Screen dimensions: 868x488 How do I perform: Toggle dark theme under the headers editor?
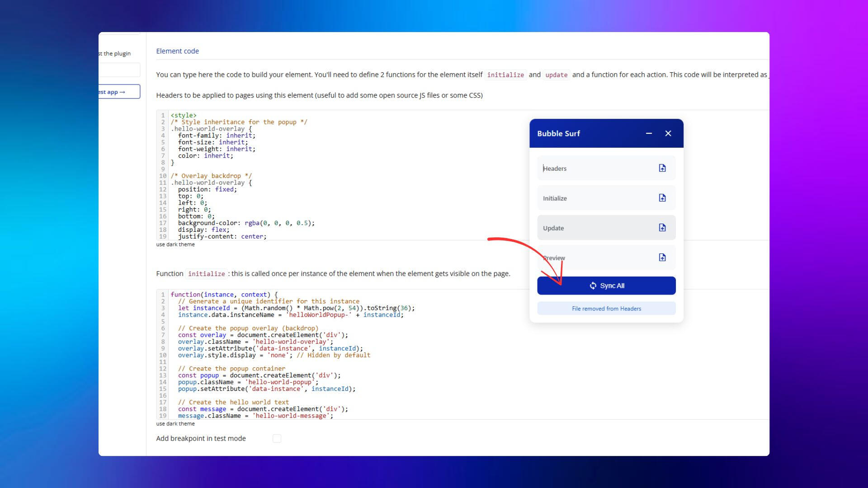(x=175, y=244)
